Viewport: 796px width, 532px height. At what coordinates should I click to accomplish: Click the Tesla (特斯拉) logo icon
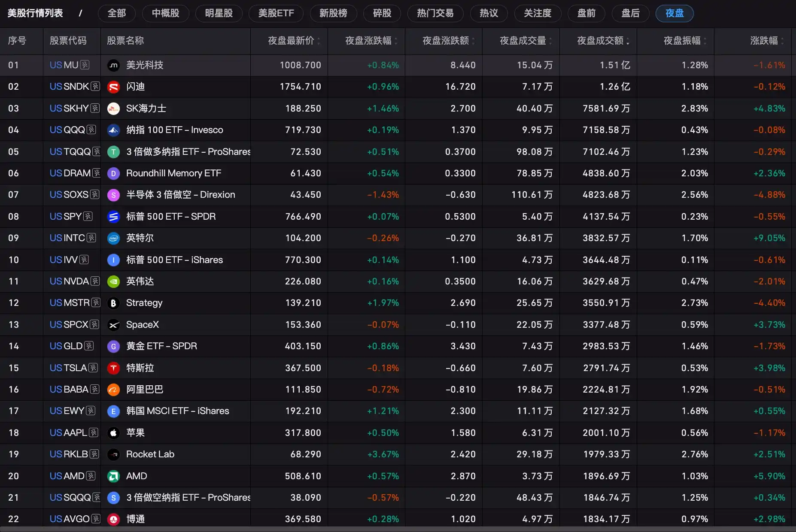113,368
